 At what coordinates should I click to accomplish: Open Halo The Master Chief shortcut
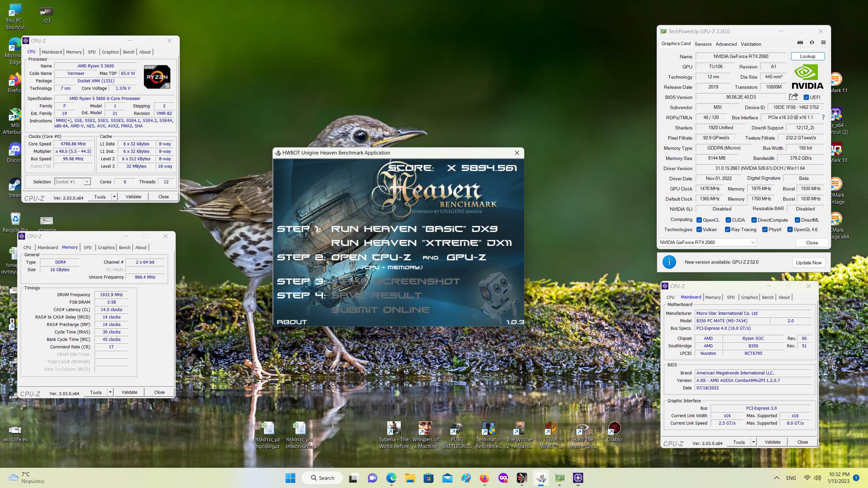(x=583, y=435)
